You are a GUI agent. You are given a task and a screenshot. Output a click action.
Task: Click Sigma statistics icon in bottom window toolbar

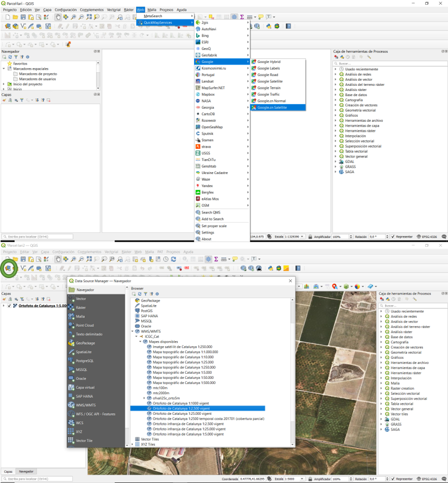(216, 259)
